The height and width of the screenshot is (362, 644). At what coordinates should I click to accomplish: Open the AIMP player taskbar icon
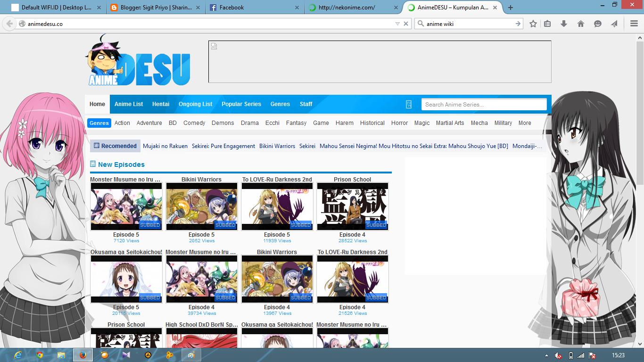148,355
